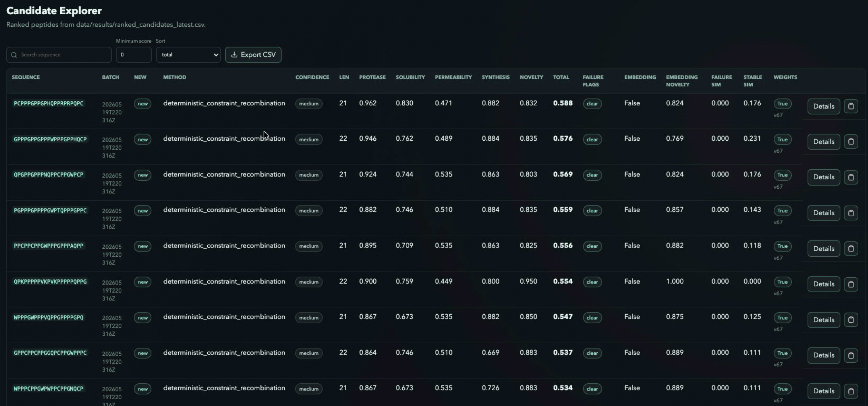Open Details for GPPPGPPGPPPWPPPGPPHQCP
868x406 pixels.
(823, 141)
